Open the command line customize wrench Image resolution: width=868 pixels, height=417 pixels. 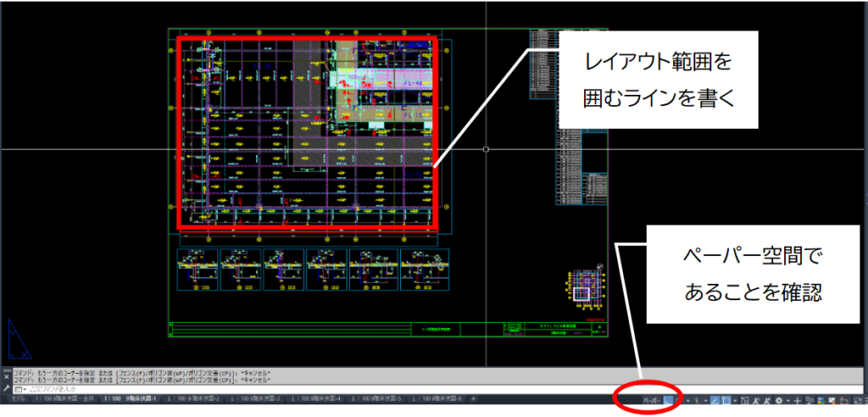coord(6,388)
